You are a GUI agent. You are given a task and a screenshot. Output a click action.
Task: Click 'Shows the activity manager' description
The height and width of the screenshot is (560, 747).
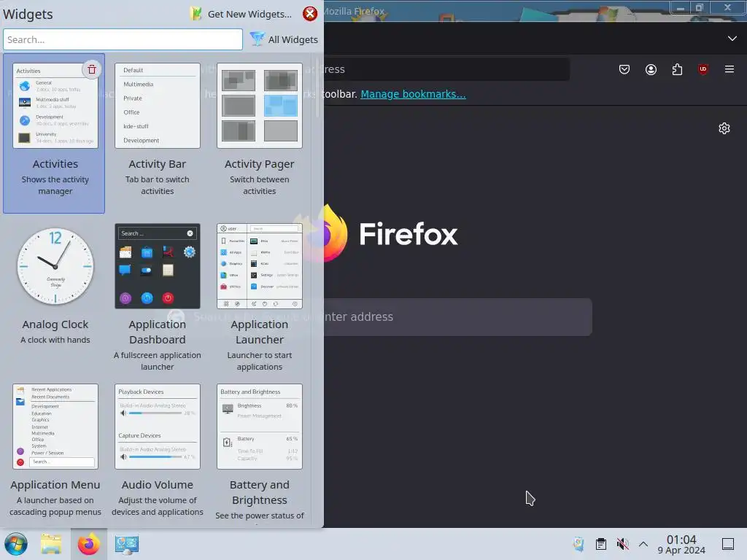[x=55, y=185]
